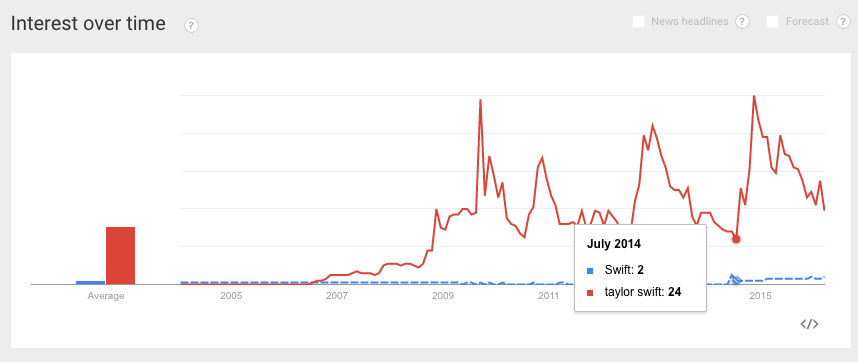Click the 2005 axis label
The height and width of the screenshot is (362, 858).
click(231, 296)
